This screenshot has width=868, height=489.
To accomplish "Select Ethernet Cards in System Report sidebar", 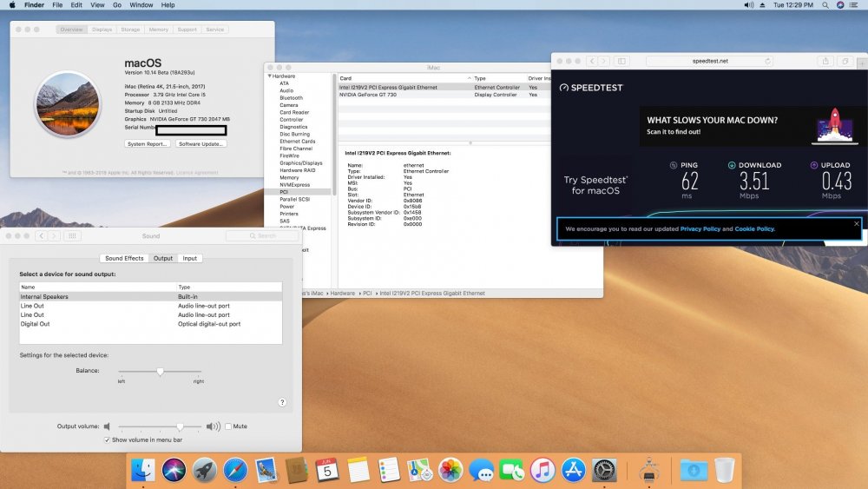I will [297, 142].
